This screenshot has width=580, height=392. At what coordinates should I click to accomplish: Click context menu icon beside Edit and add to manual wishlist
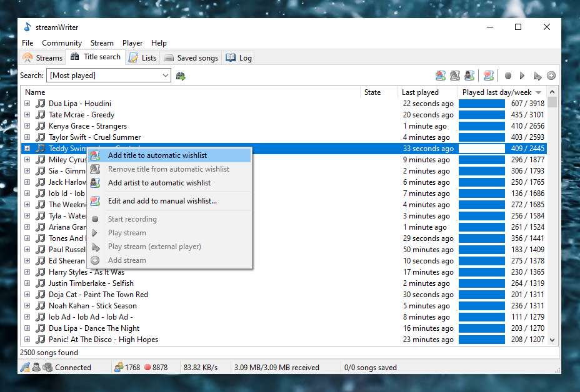coord(96,201)
